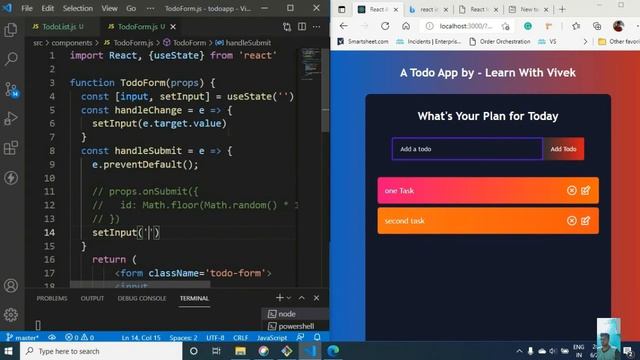Open Run and Debug view
640x360 pixels.
pos(11,118)
